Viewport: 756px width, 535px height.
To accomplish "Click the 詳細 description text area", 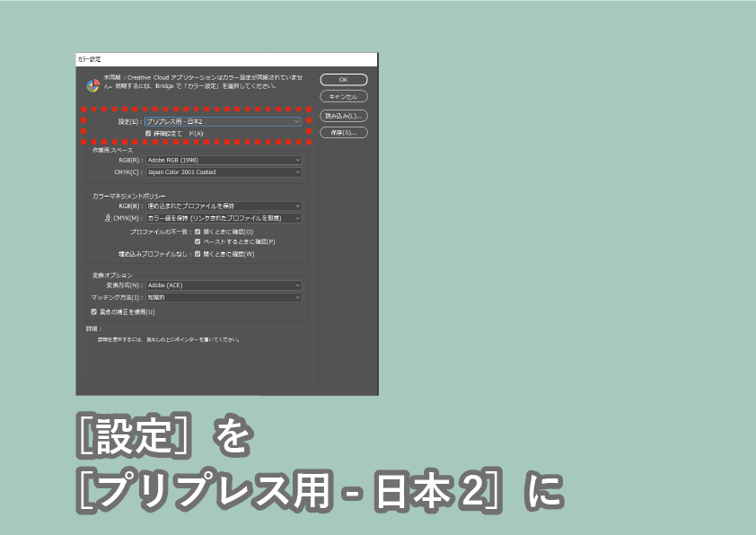I will [198, 357].
